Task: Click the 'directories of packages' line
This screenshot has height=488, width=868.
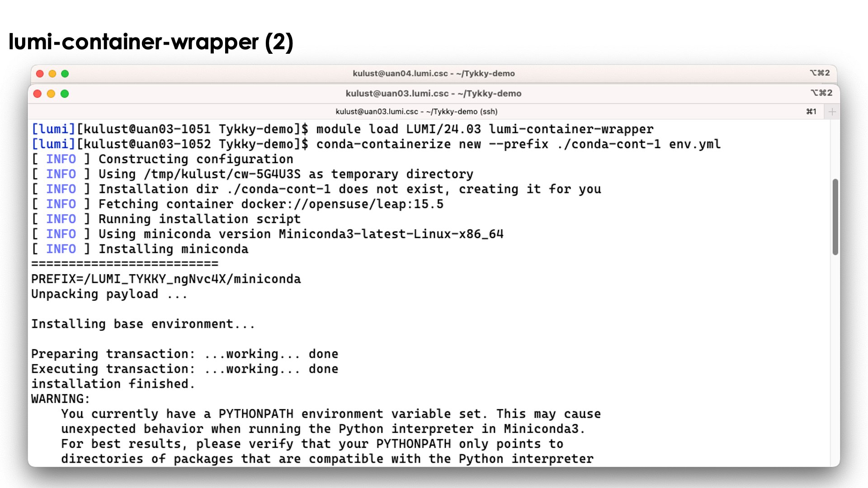Action: click(x=327, y=459)
